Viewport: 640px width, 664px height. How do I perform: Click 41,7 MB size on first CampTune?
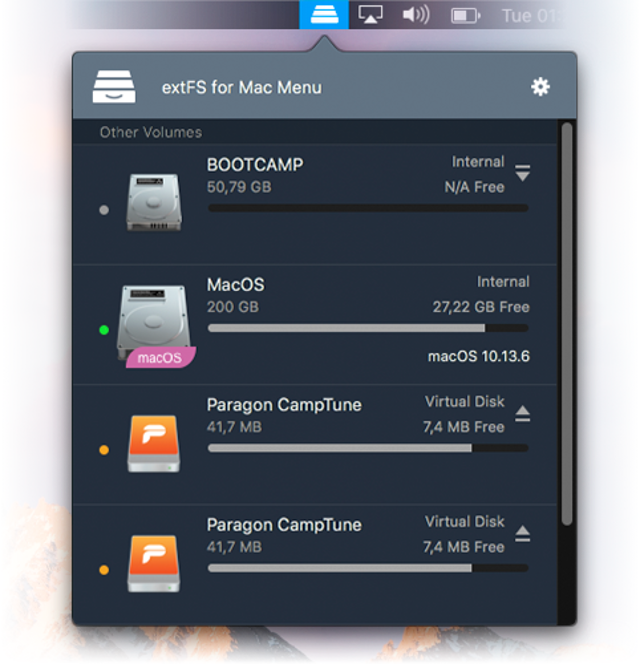coord(234,427)
